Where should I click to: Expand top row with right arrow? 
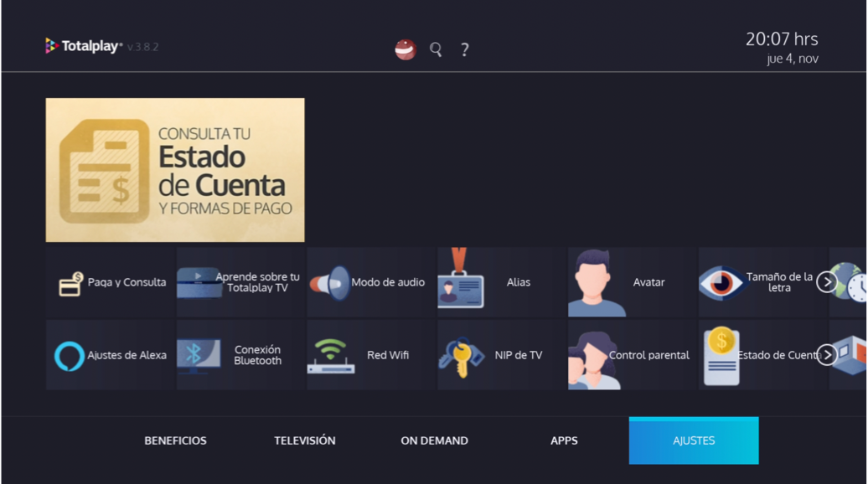(x=827, y=282)
